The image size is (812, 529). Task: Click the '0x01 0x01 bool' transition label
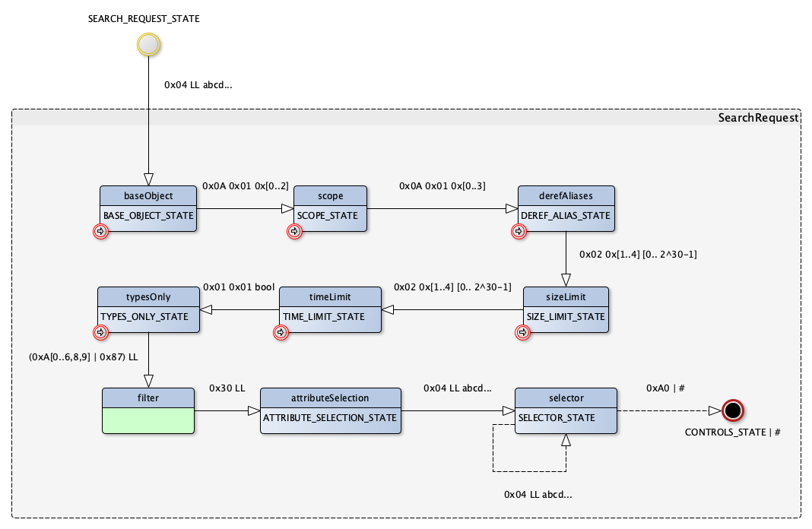[239, 288]
